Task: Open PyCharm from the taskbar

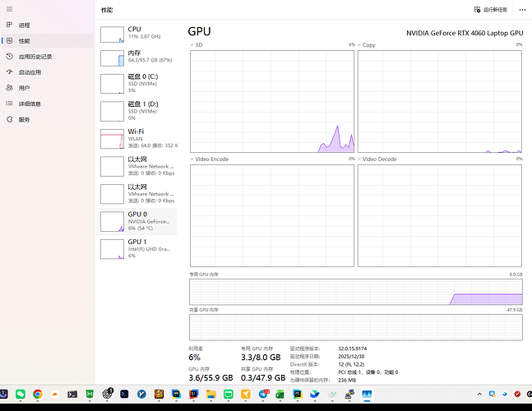Action: tap(298, 394)
